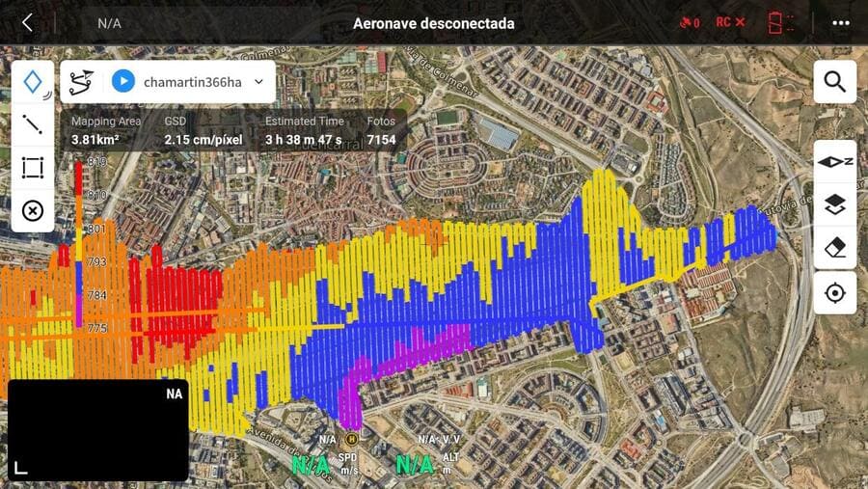Tap the aircraft battery level indicator
The width and height of the screenshot is (868, 489).
[x=780, y=23]
